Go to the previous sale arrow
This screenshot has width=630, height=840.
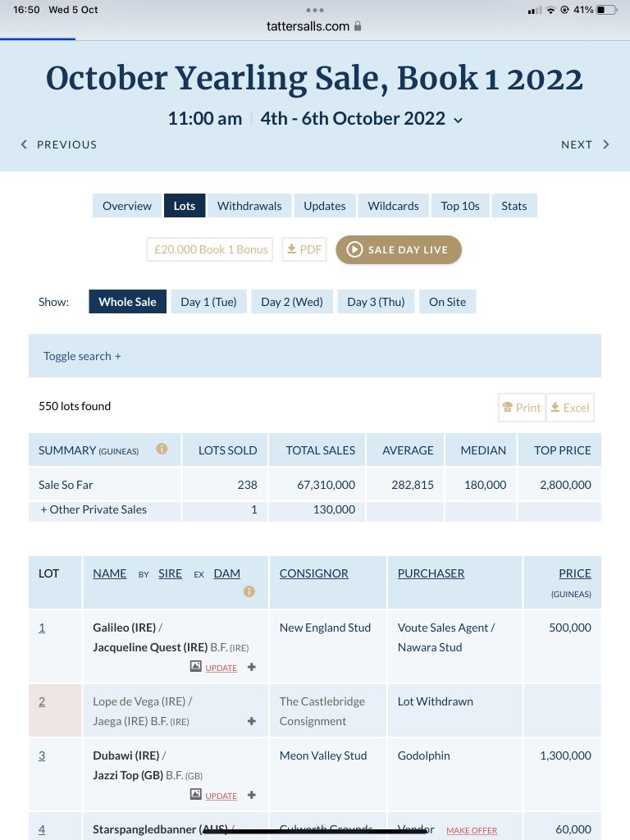(x=25, y=144)
